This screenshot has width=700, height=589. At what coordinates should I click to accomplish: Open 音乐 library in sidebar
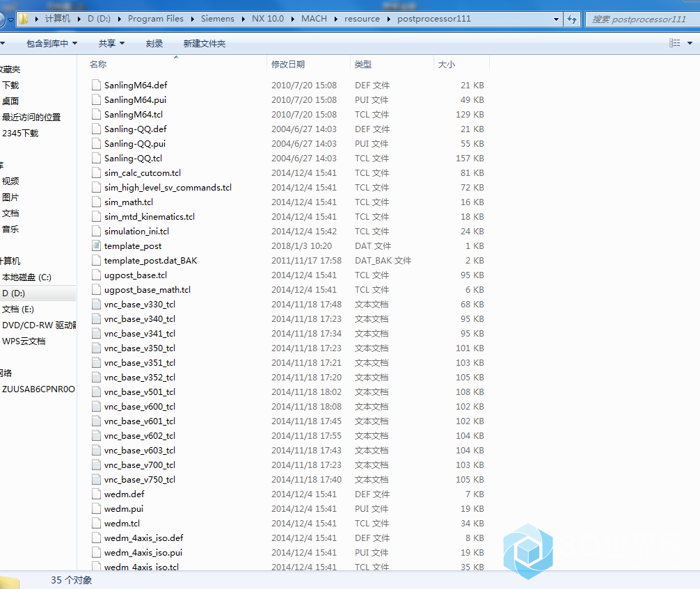10,229
